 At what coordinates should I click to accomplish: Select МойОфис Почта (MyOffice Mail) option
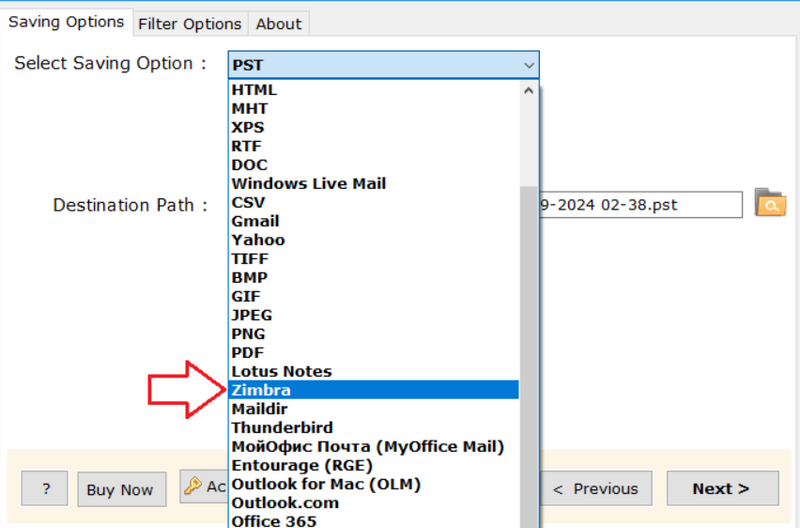point(374,447)
